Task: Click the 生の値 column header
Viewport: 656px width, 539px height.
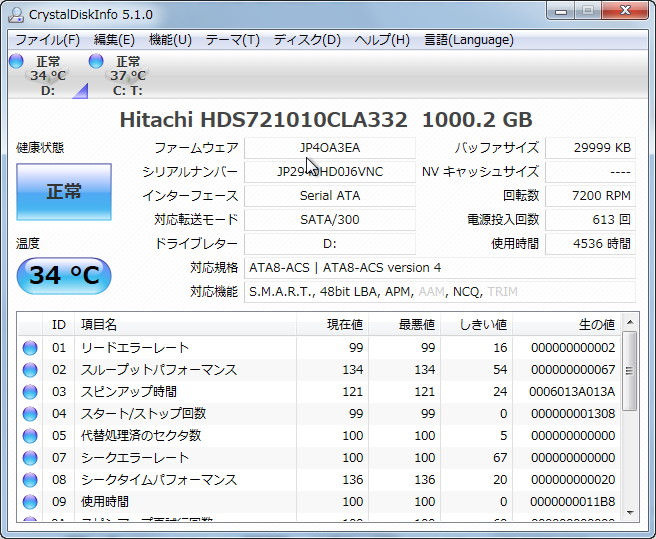Action: [x=566, y=324]
